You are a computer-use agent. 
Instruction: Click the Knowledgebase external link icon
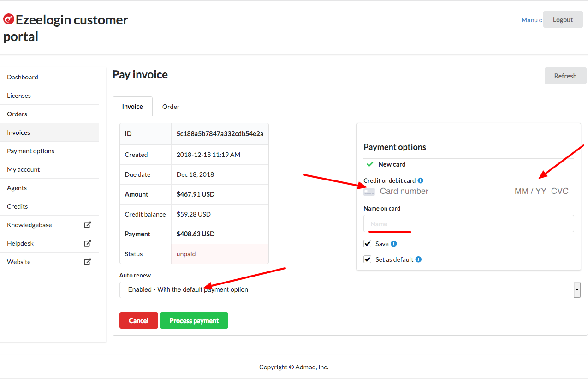(x=87, y=225)
